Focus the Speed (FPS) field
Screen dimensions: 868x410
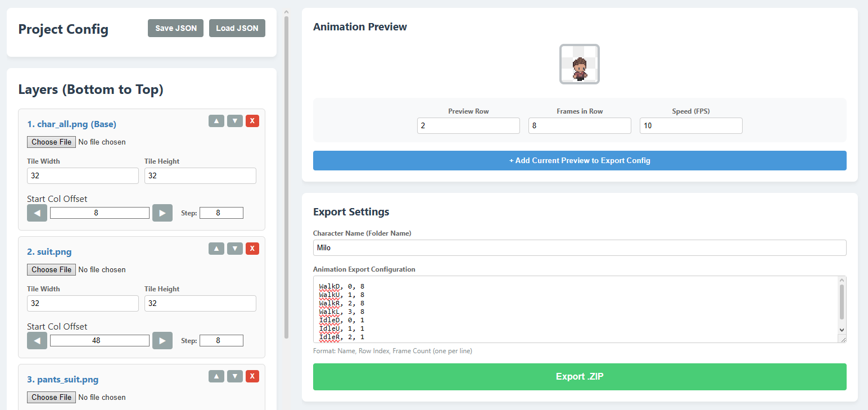pyautogui.click(x=691, y=126)
